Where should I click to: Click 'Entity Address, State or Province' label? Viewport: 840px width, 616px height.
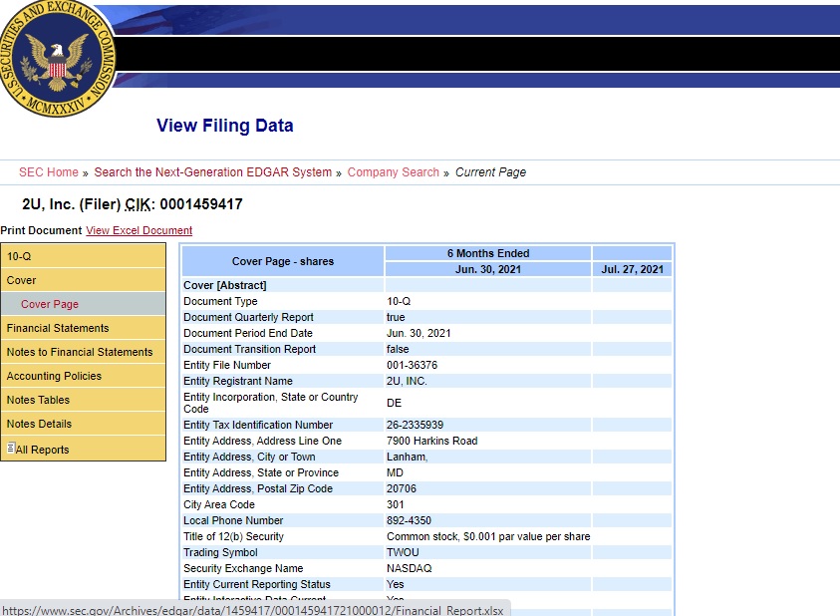(261, 472)
